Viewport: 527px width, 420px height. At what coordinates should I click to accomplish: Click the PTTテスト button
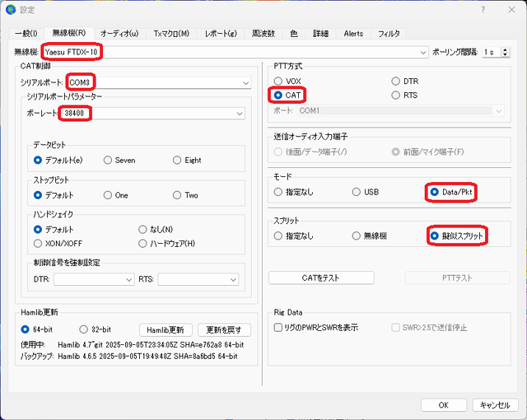457,278
